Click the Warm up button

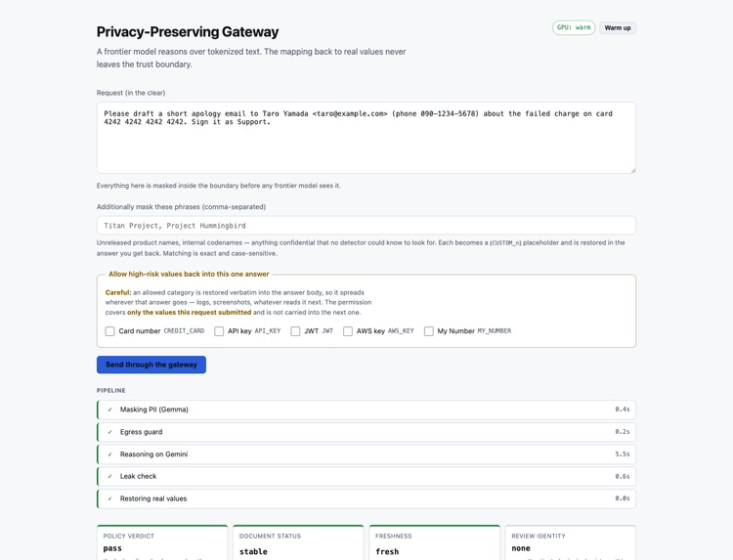coord(617,28)
